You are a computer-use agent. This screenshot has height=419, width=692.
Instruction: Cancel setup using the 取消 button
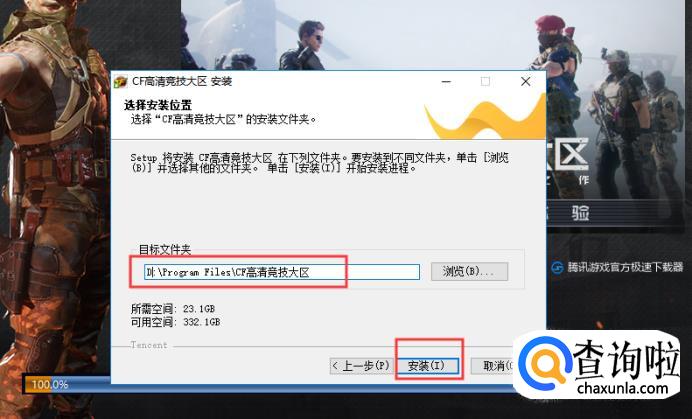pos(492,366)
